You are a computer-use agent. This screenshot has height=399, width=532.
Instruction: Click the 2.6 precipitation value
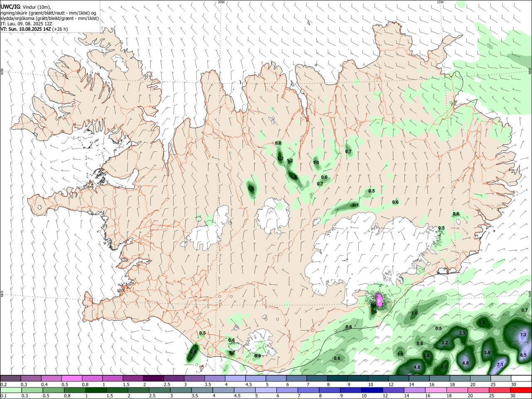coord(426,356)
